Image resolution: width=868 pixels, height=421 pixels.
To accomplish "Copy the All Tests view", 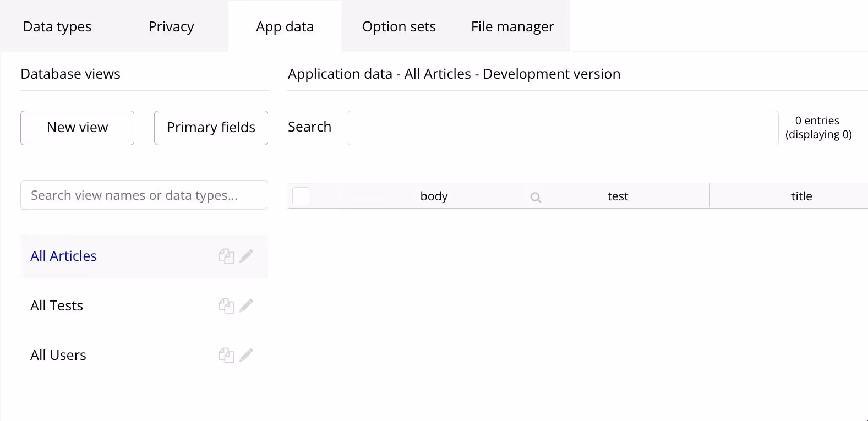I will pos(226,306).
